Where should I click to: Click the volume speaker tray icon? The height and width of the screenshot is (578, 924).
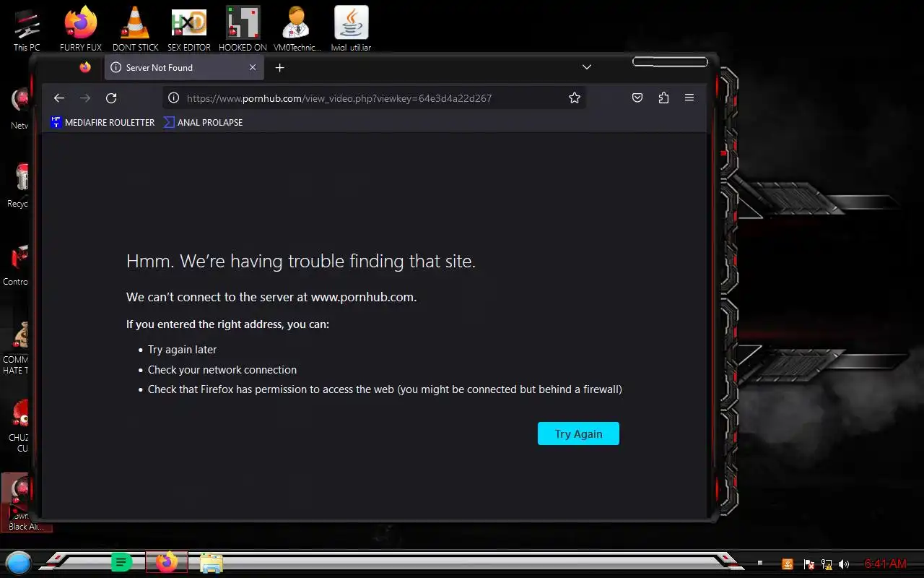pos(844,564)
